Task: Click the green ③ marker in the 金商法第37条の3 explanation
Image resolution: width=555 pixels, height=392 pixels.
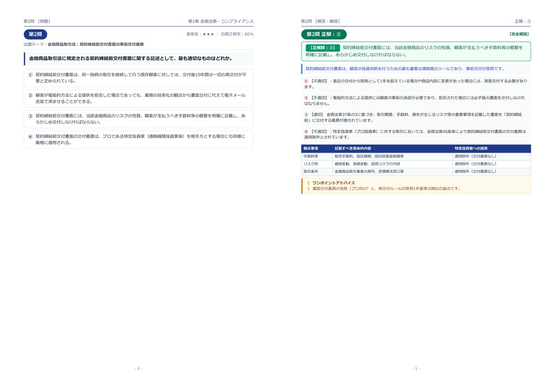Action: [306, 115]
